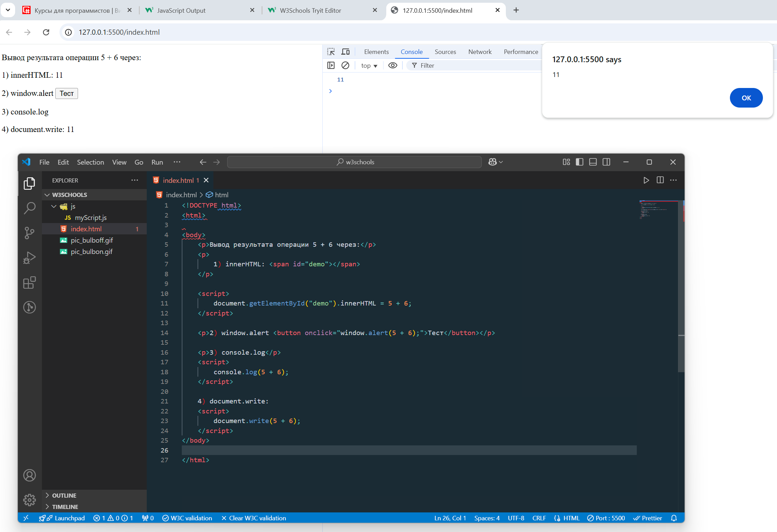Open top JavaScript context dropdown

click(x=369, y=66)
